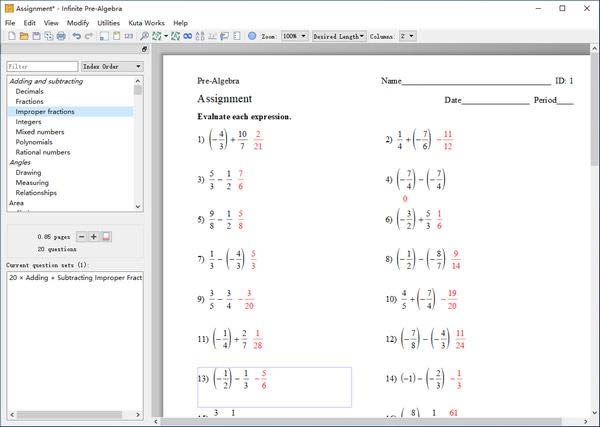
Task: Click the AB/CD multiple choice icon
Action: coord(200,36)
